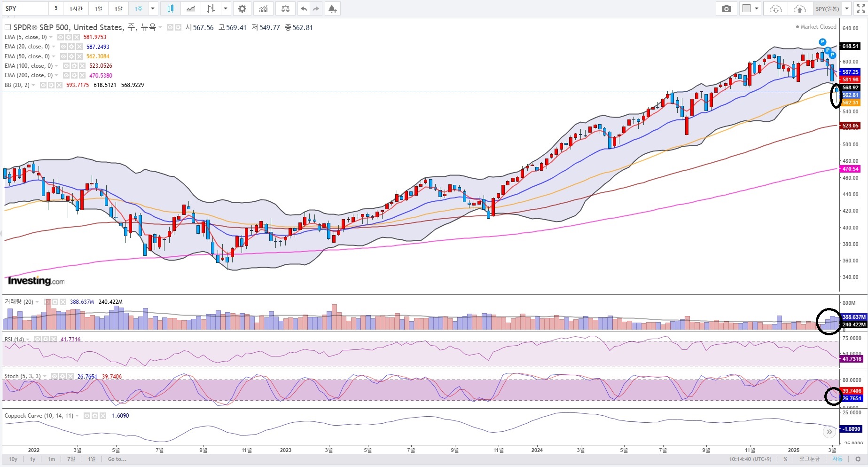Expand the Coppock Curve legend dropdown

78,416
